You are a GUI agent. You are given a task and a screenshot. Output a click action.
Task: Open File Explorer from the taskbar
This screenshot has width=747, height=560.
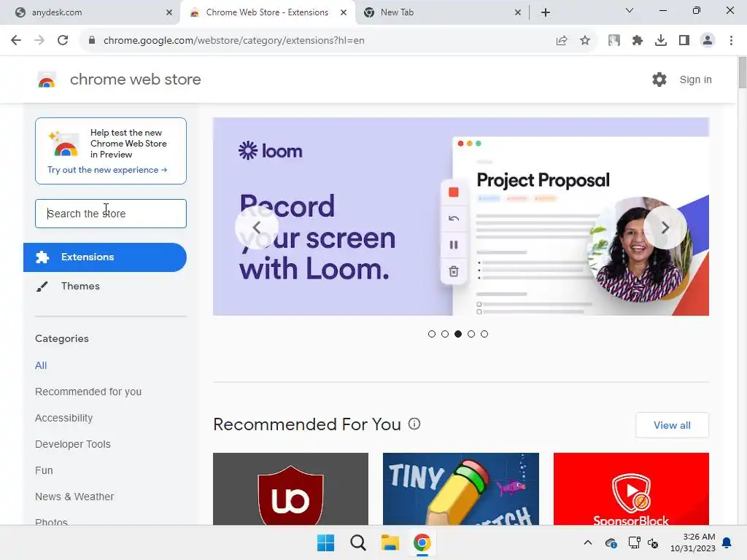[390, 542]
